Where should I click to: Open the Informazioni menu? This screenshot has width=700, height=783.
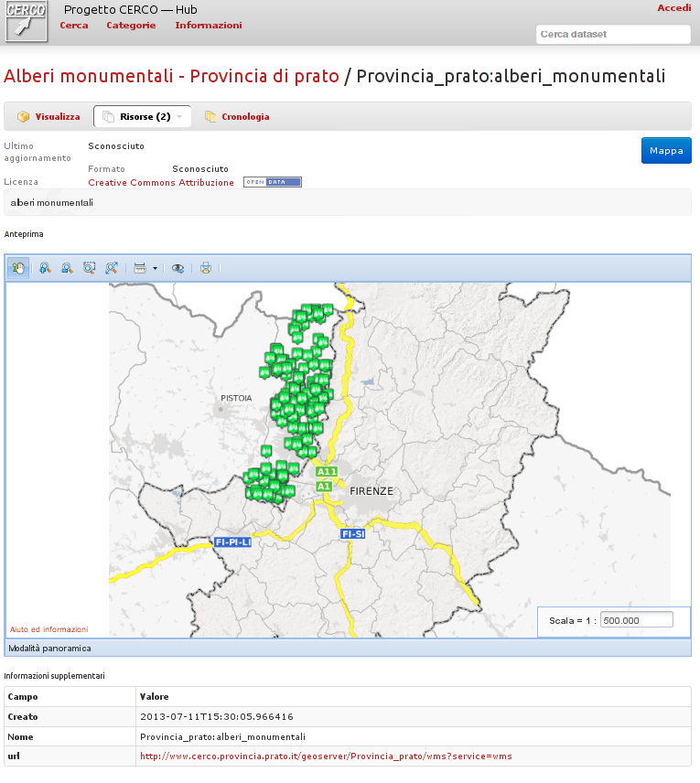click(x=209, y=25)
